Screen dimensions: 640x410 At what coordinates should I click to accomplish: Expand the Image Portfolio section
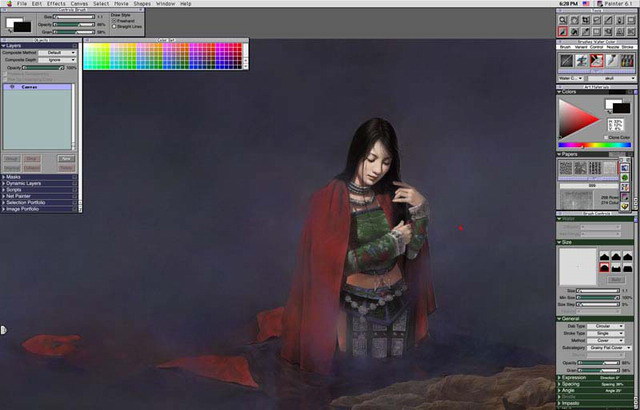[4, 209]
